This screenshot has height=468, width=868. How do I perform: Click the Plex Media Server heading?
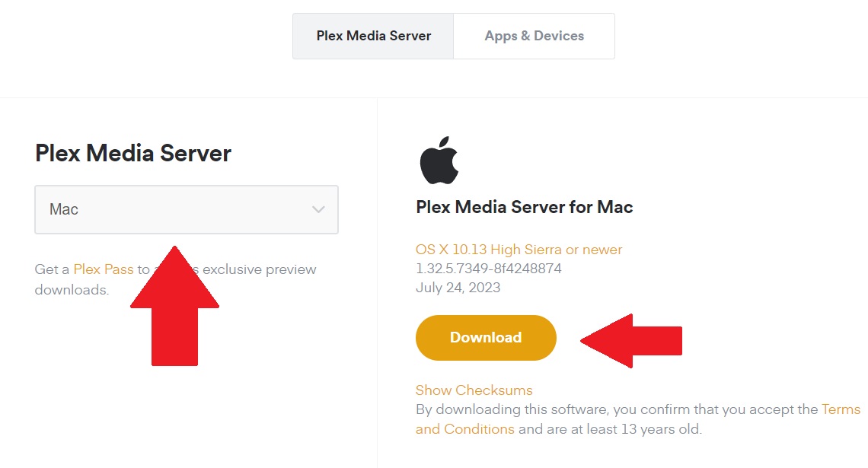[x=132, y=153]
